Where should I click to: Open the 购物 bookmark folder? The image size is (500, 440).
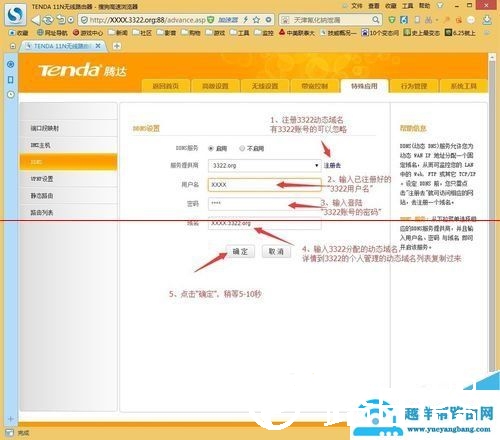pyautogui.click(x=191, y=33)
